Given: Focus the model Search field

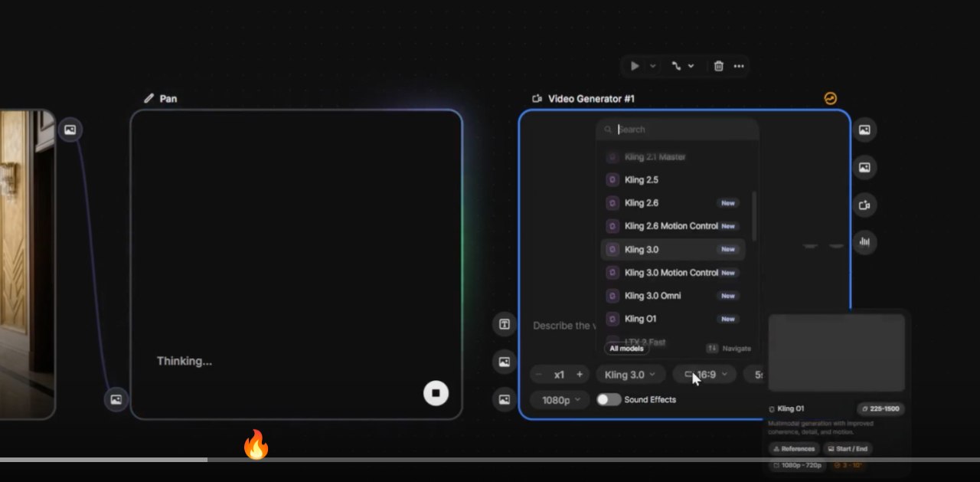Looking at the screenshot, I should coord(681,130).
